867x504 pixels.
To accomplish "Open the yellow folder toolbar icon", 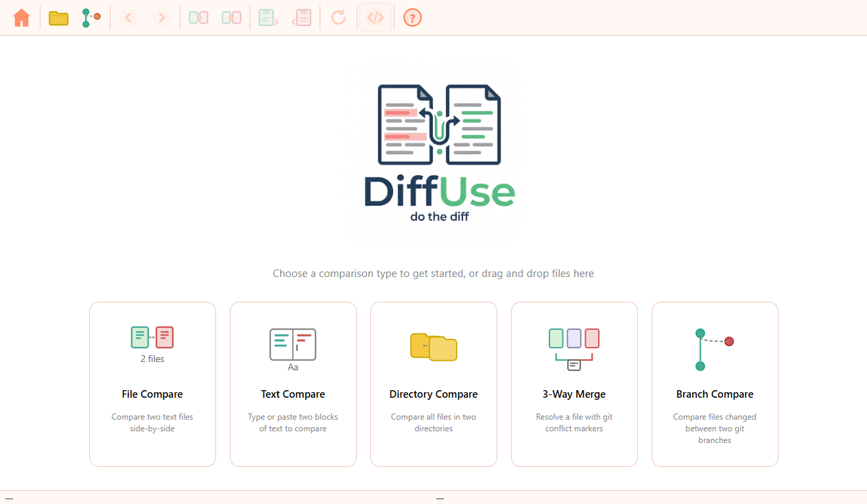I will (58, 18).
